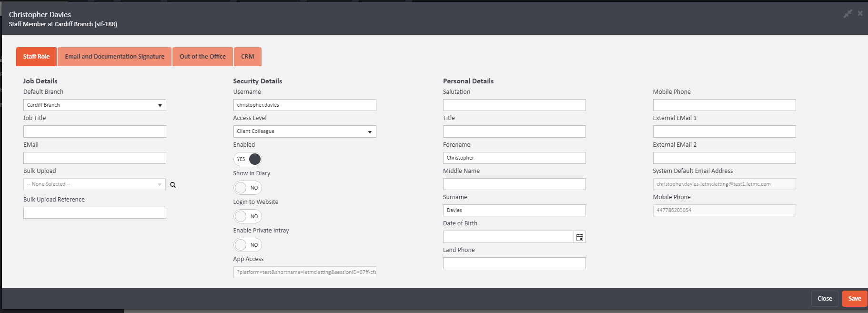Go to the CRM tab
The width and height of the screenshot is (868, 313).
[x=247, y=57]
